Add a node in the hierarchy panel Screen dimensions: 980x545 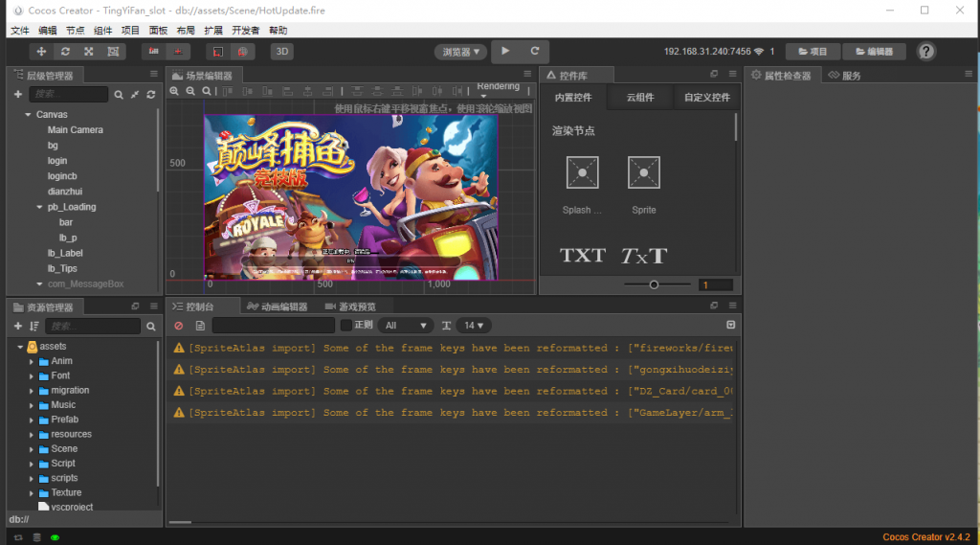[x=18, y=94]
